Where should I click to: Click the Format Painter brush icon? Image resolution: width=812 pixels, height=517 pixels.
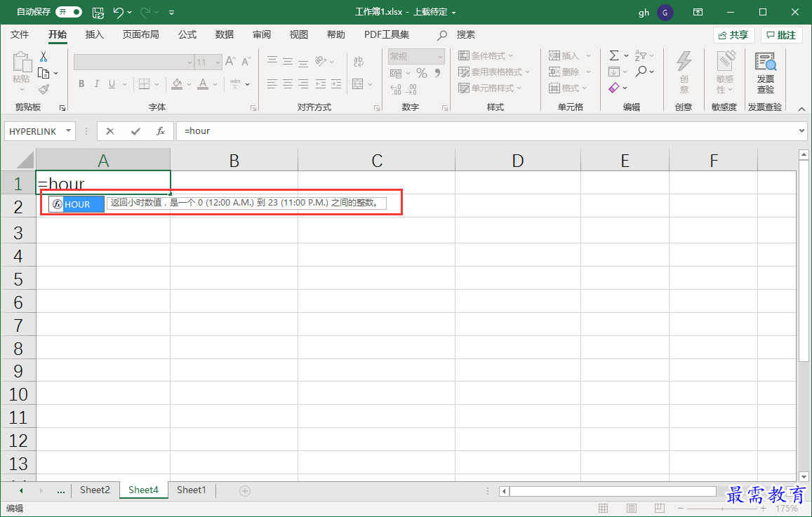point(44,90)
